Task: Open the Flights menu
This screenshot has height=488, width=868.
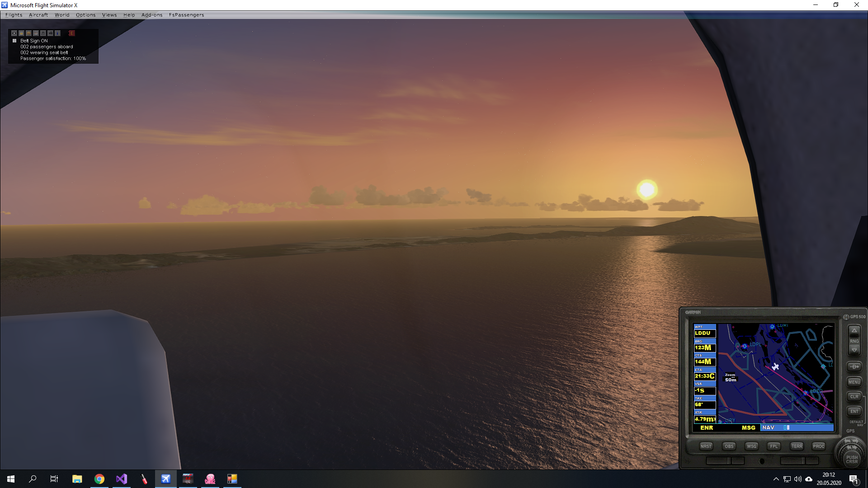Action: 14,15
